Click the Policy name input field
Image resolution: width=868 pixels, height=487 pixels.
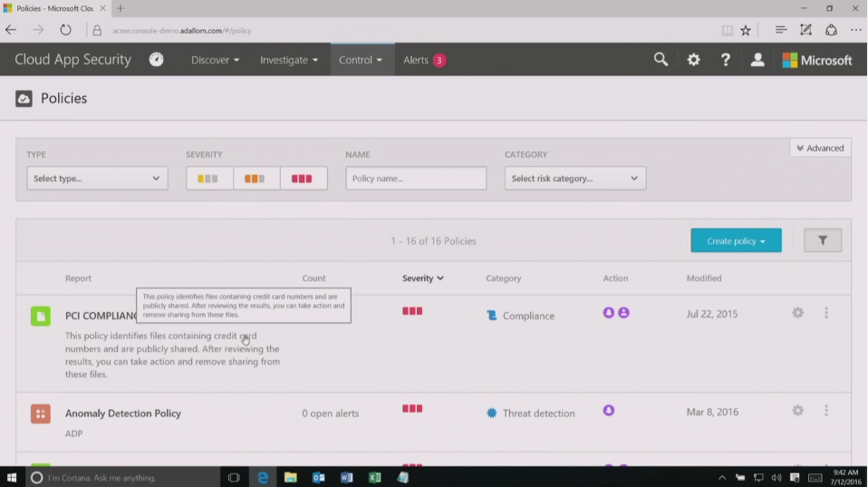pos(416,179)
